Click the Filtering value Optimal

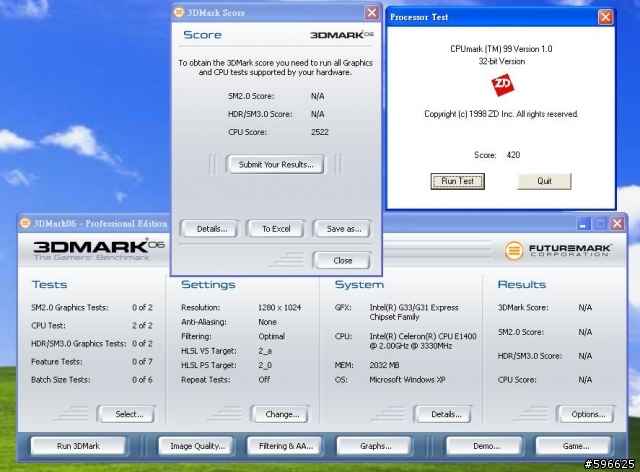tap(271, 336)
